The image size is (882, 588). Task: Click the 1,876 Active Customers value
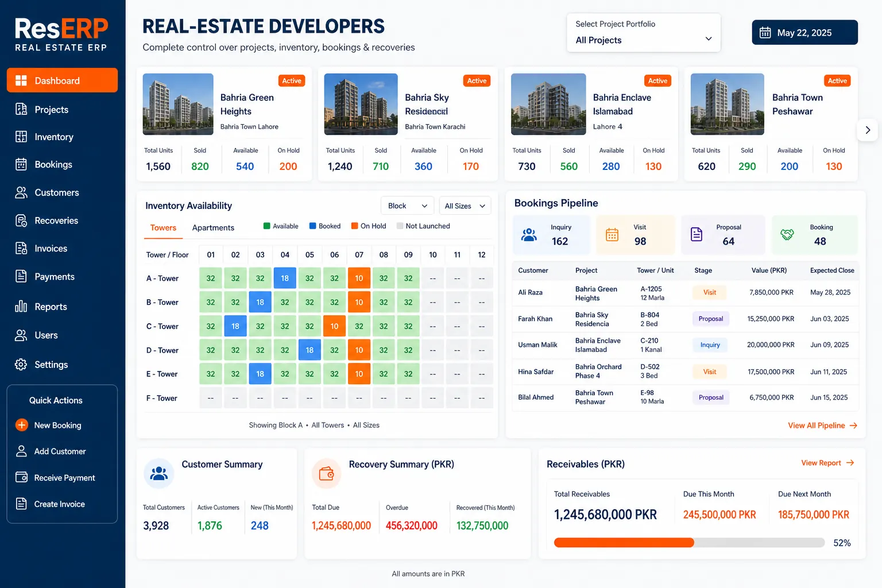[x=210, y=525]
